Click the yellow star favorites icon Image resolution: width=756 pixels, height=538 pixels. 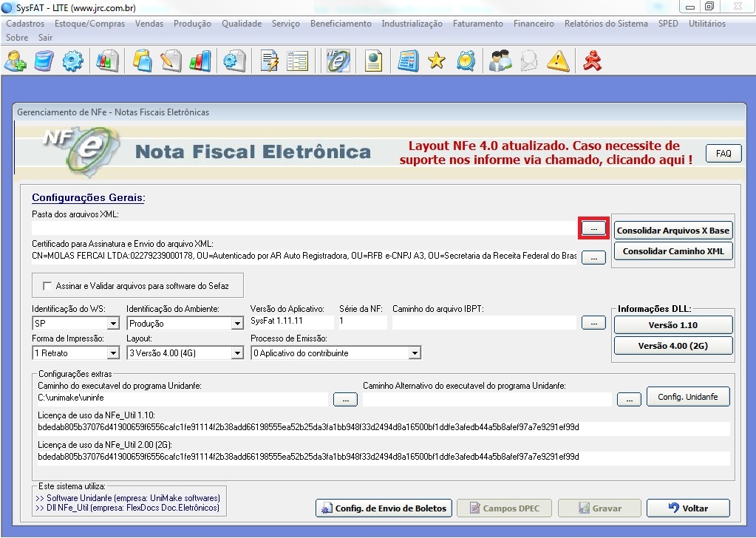point(436,61)
